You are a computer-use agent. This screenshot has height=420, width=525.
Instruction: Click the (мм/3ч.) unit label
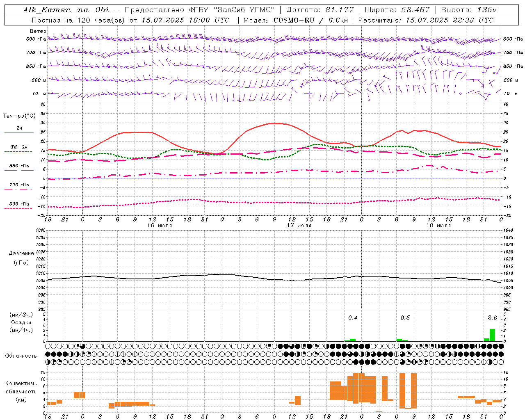(x=21, y=315)
